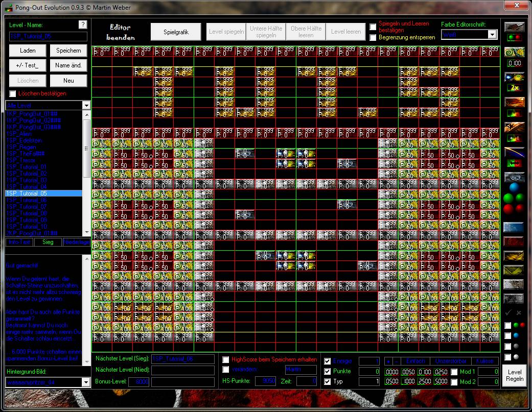The image size is (532, 412).
Task: Uncheck the Energie checkbox
Action: [328, 361]
